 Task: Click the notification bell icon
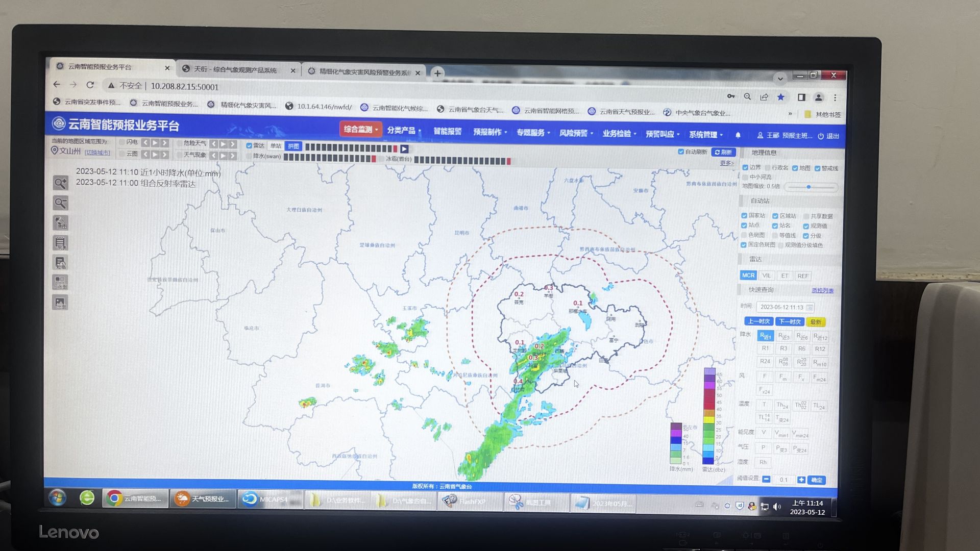738,135
